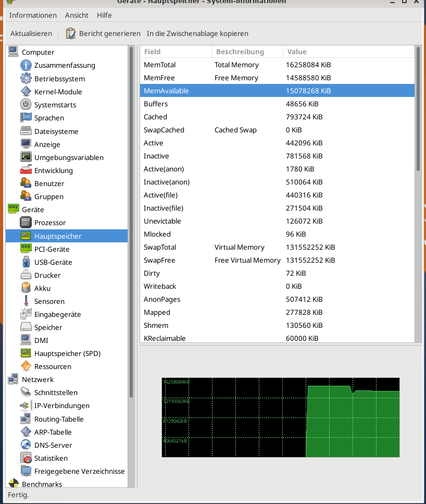Open the Hilfe menu
The image size is (426, 504).
pyautogui.click(x=104, y=15)
